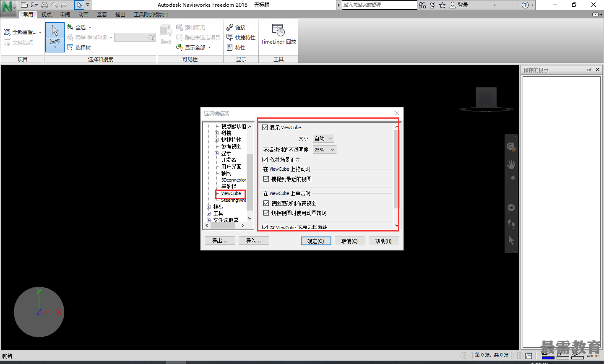This screenshot has height=364, width=604.
Task: Switch to the 审阅 ribbon tab
Action: pos(65,14)
